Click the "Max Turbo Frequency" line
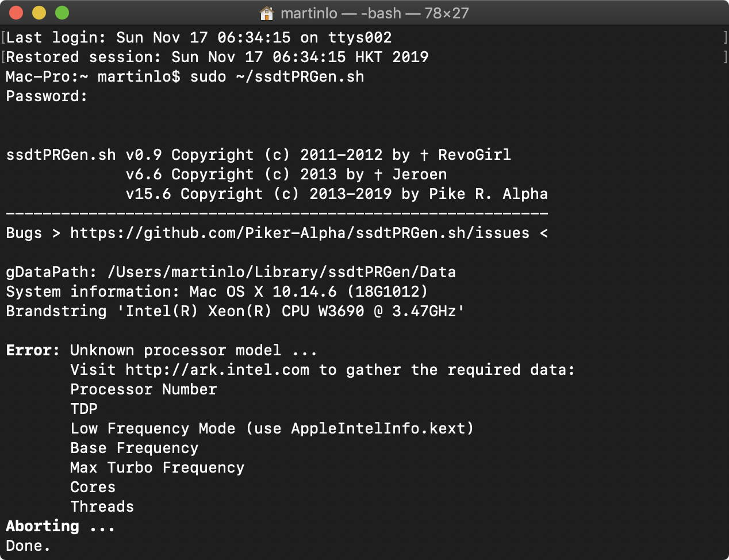 157,467
